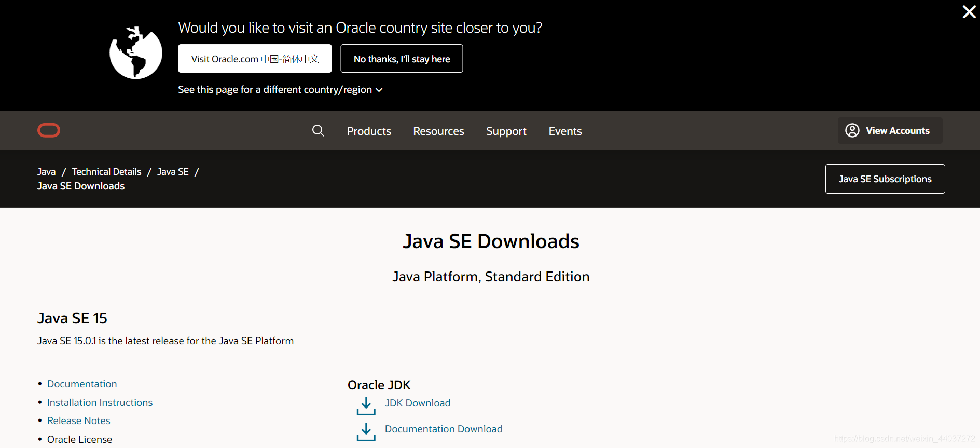Click the Oracle logo icon
Viewport: 980px width, 448px height.
pyautogui.click(x=49, y=130)
